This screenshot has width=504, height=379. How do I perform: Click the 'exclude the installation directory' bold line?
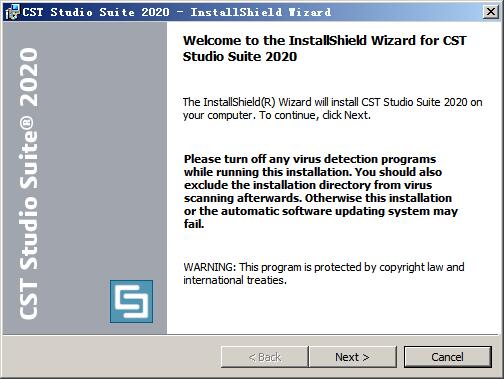pyautogui.click(x=308, y=185)
